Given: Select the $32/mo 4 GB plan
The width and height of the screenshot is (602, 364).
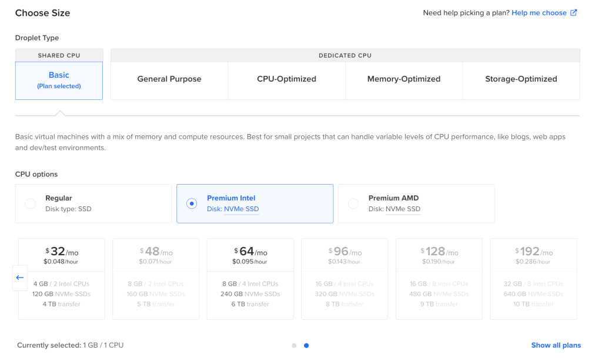Looking at the screenshot, I should tap(62, 279).
